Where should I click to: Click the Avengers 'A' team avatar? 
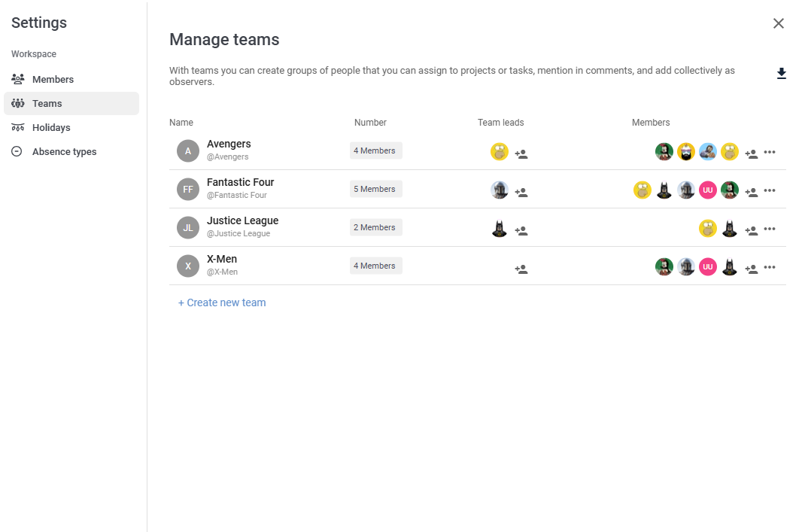coord(188,151)
